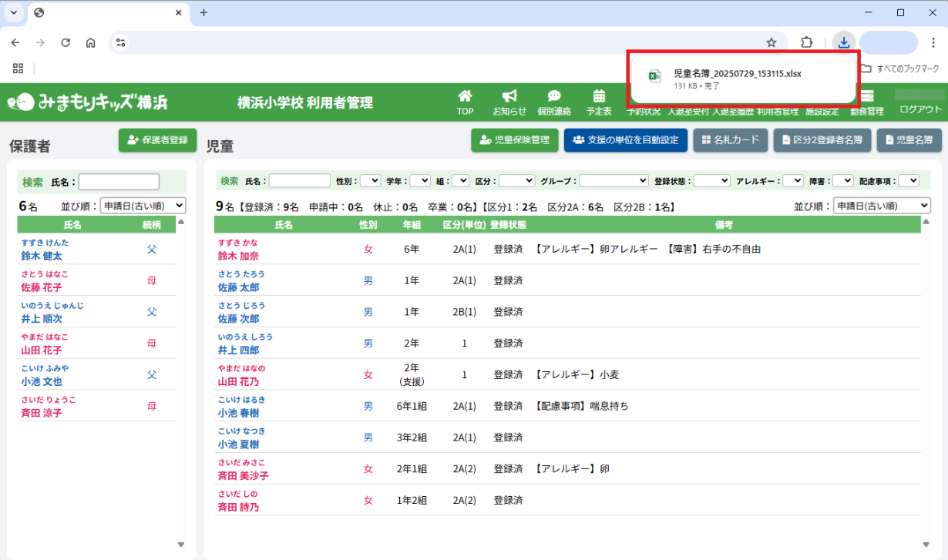Open the グループ filter dropdown
Screen dimensions: 948x560
tap(614, 180)
